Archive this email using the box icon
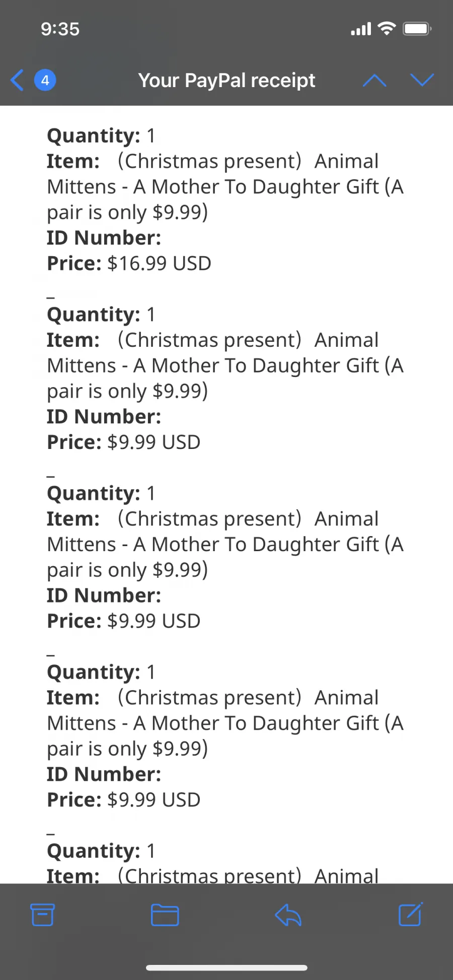The image size is (453, 980). [x=42, y=915]
